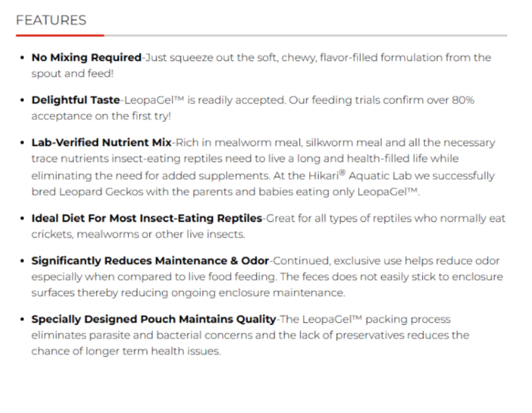Click the "Lab-Verified Nutrient Mix" bold heading
Image resolution: width=532 pixels, height=413 pixels.
(101, 142)
